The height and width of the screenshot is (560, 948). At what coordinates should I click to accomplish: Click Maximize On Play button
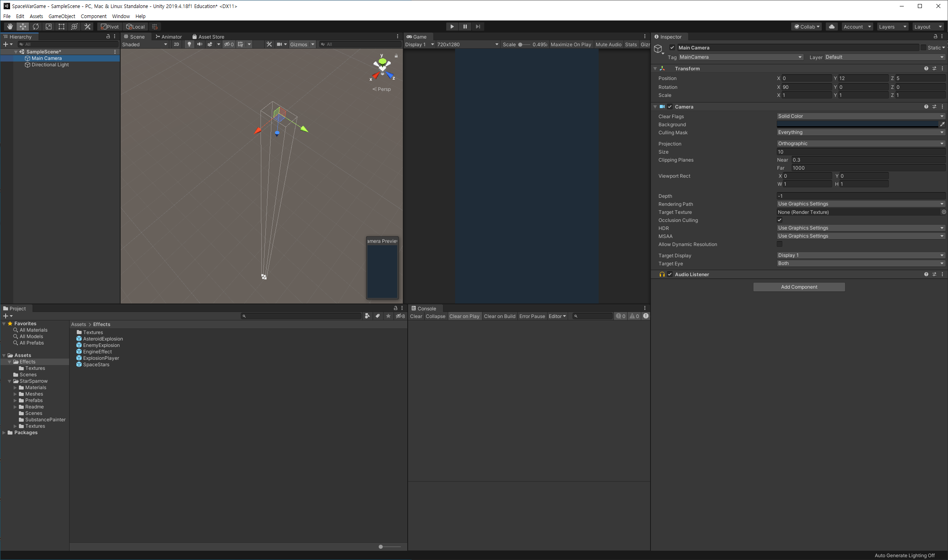[570, 44]
